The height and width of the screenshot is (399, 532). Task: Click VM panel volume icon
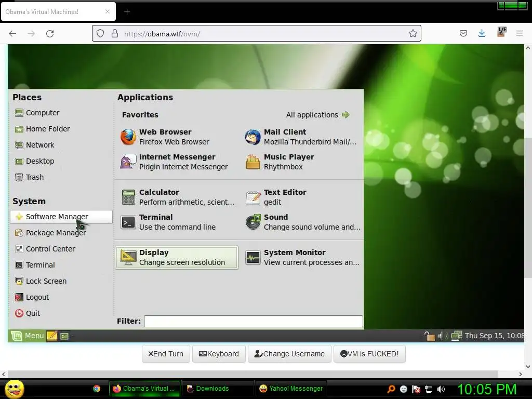[x=443, y=336]
